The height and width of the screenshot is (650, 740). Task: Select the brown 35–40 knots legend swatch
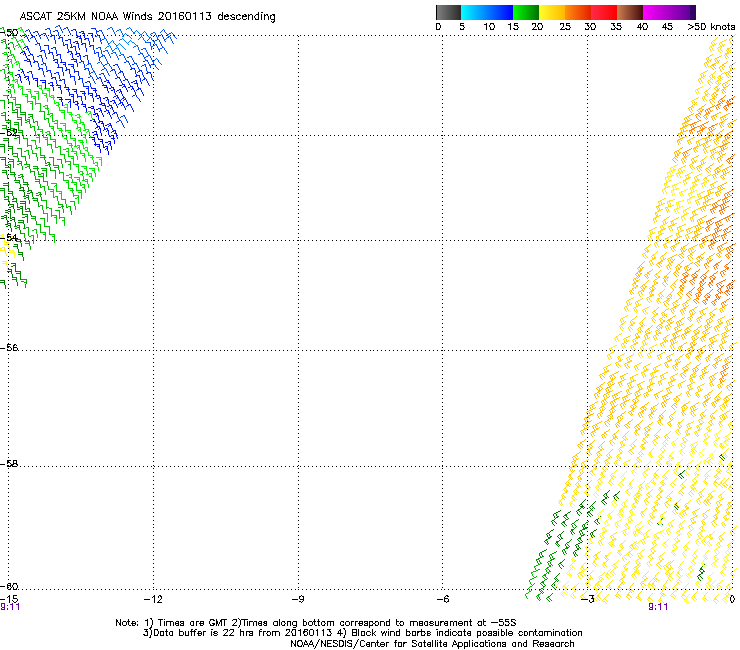[x=630, y=12]
